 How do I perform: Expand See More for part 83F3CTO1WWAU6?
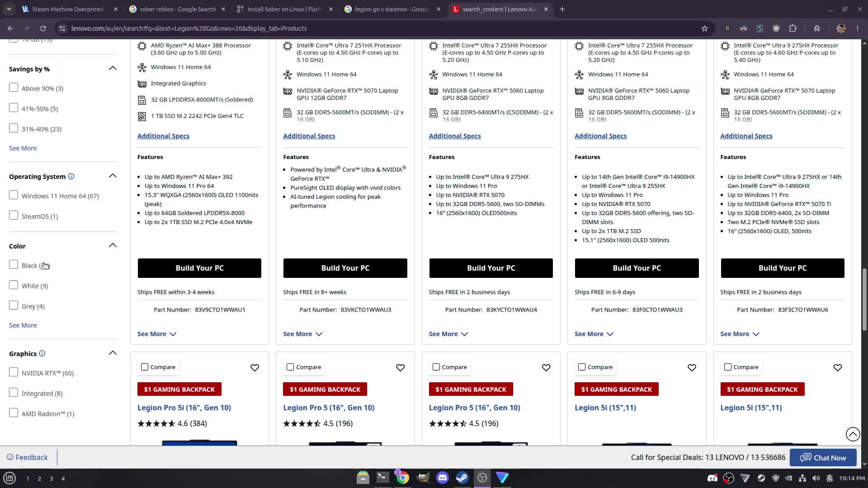pyautogui.click(x=740, y=334)
